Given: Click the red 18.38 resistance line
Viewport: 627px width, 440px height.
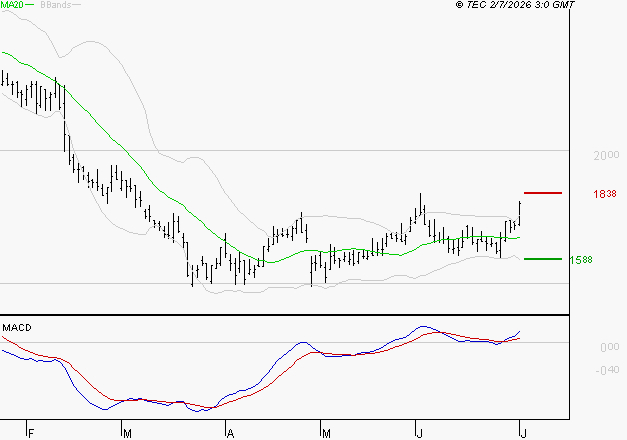Looking at the screenshot, I should coord(543,193).
